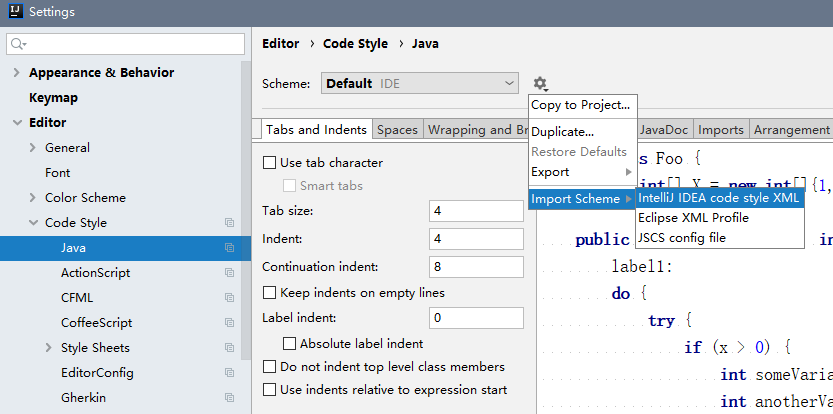Expand the General node
Viewport: 833px width, 414px height.
coord(33,148)
